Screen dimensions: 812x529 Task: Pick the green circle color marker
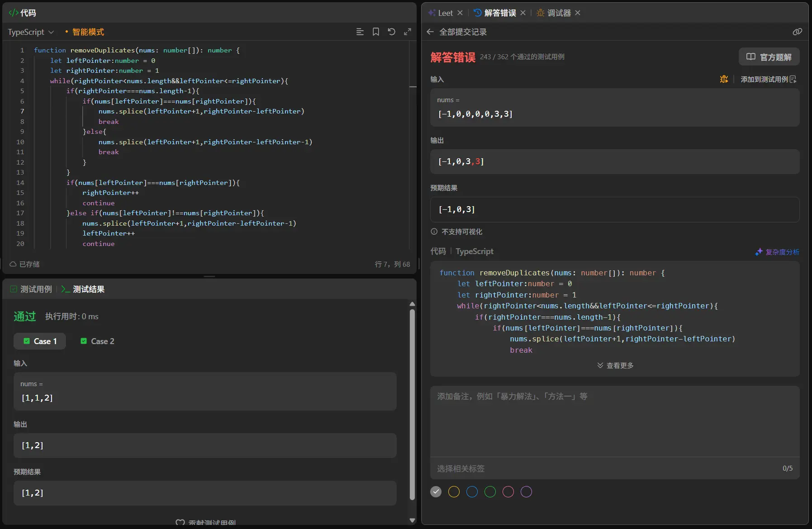[490, 491]
